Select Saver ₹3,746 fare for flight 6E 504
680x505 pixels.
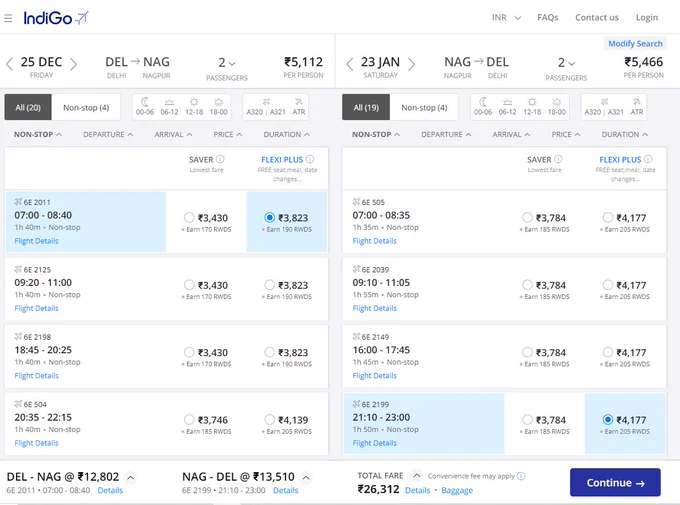[189, 420]
